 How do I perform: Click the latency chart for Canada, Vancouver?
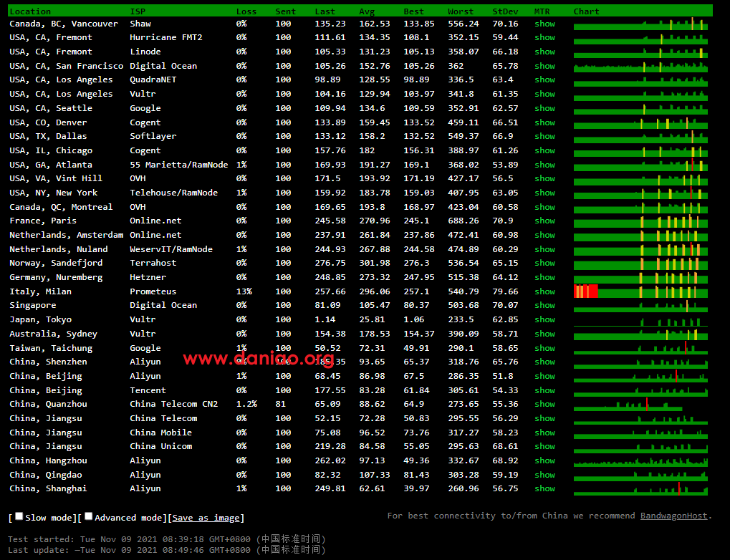click(640, 24)
